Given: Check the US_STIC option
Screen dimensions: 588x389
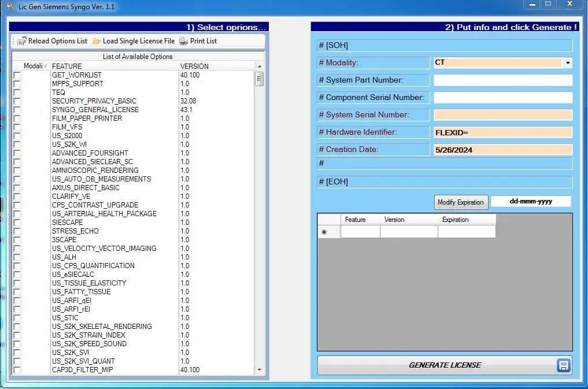Looking at the screenshot, I should (17, 317).
